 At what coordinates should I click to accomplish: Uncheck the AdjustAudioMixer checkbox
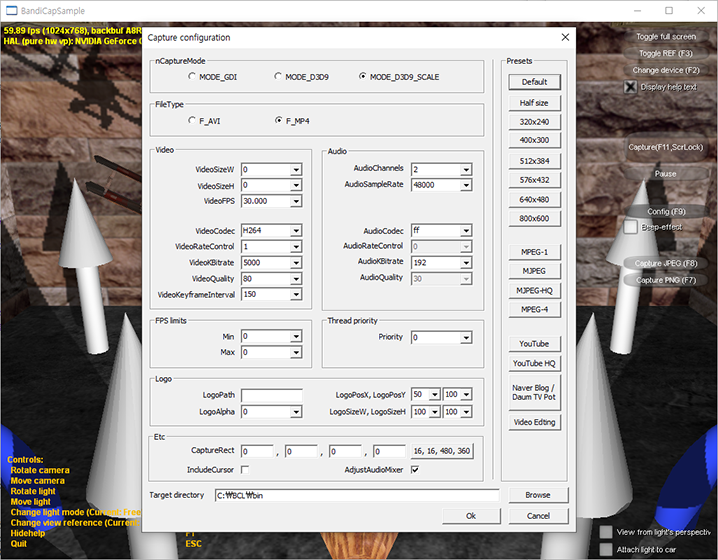415,469
